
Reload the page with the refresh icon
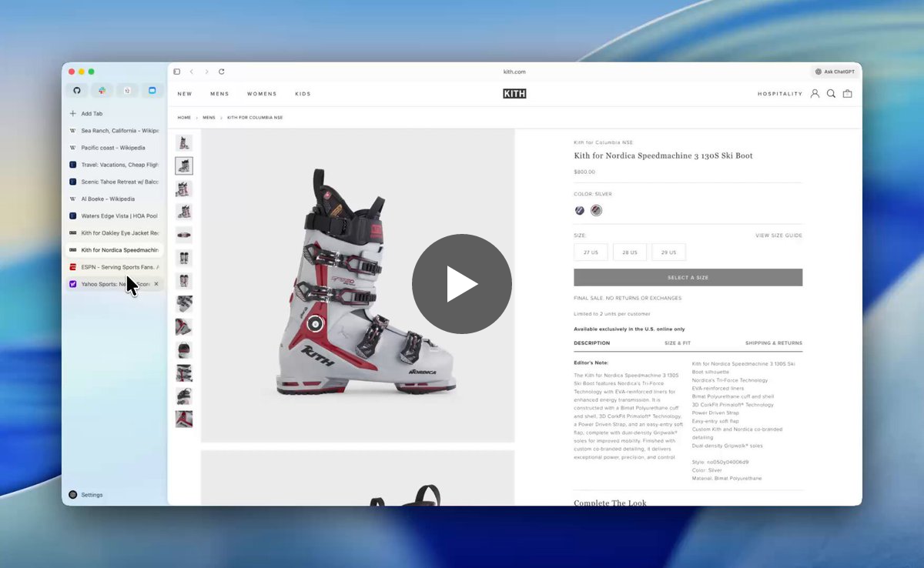(222, 72)
